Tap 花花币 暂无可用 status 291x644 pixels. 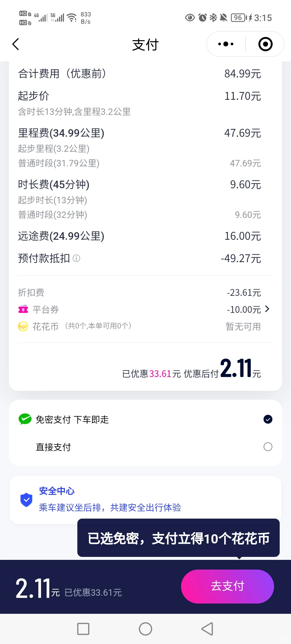coord(243,327)
